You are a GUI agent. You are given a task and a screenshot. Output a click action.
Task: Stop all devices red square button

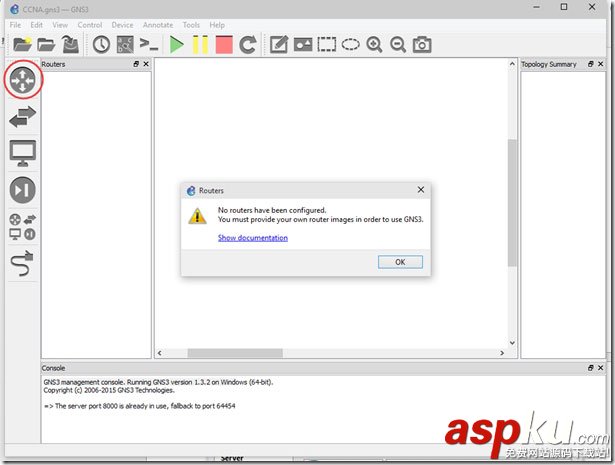coord(224,44)
